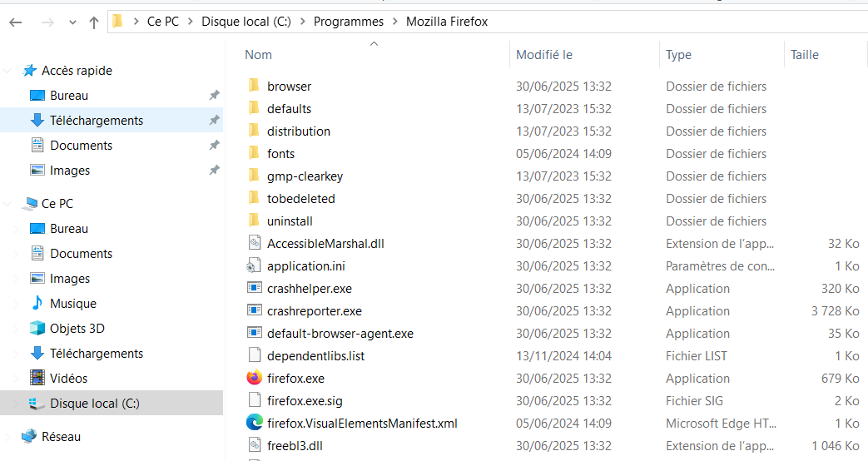
Task: Select firefox.VisualElementsManifest.xml Edge icon
Action: pos(254,423)
